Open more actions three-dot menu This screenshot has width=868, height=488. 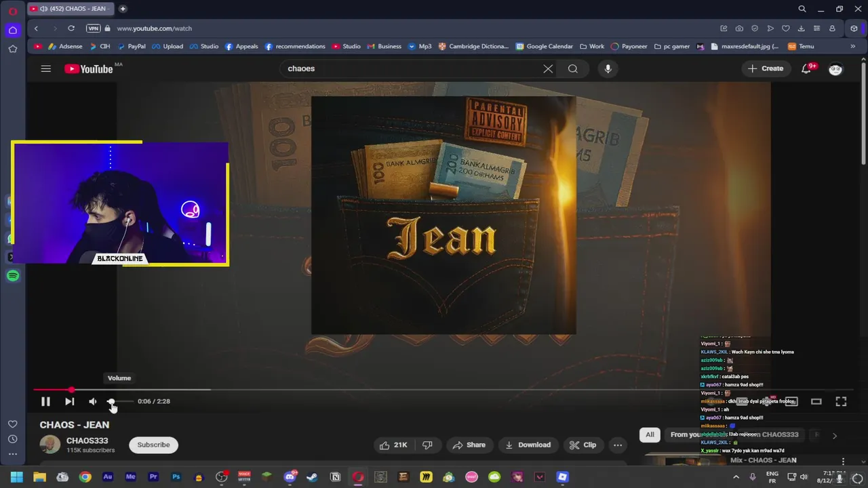click(x=617, y=445)
